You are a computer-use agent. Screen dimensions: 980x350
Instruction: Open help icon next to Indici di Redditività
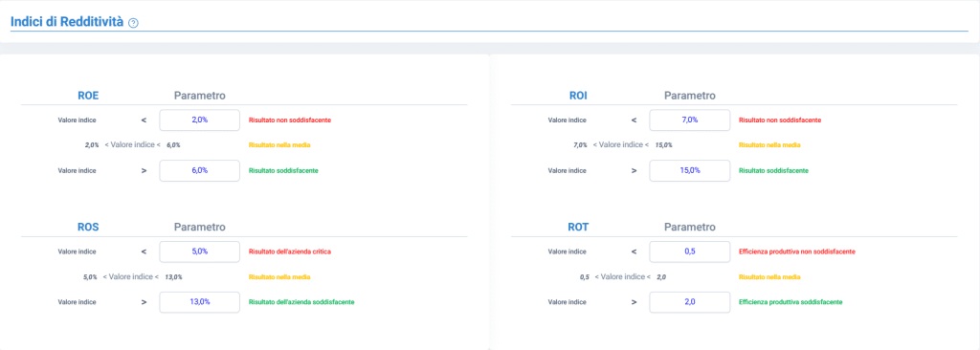[133, 23]
